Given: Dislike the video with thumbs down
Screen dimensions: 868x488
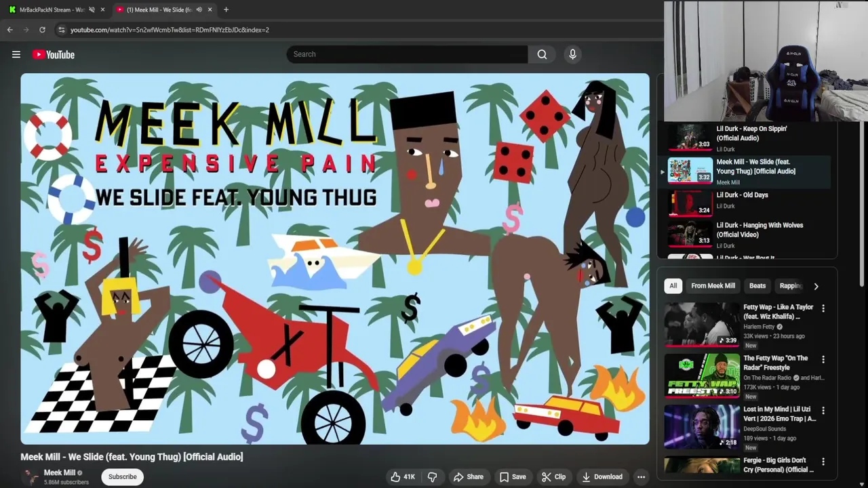Looking at the screenshot, I should tap(432, 476).
